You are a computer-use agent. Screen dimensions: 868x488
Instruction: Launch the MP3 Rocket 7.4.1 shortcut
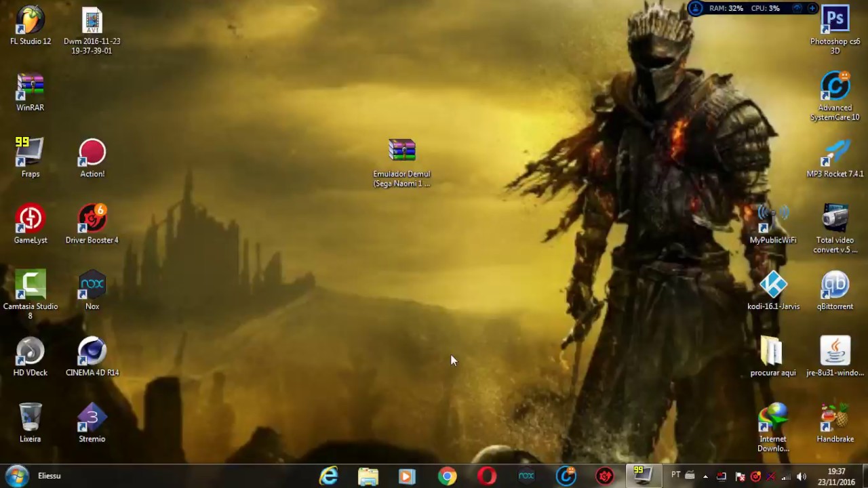[835, 158]
